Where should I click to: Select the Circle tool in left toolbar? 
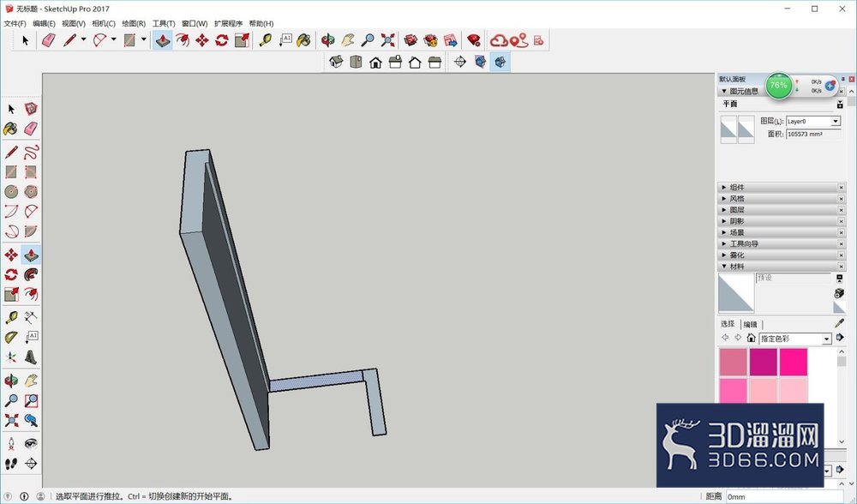pyautogui.click(x=11, y=192)
